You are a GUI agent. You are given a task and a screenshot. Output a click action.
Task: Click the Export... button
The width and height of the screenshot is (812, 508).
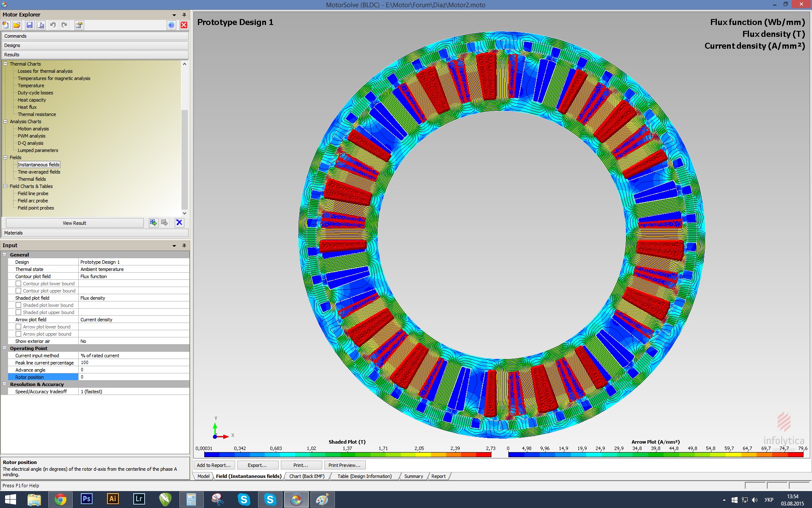click(257, 465)
